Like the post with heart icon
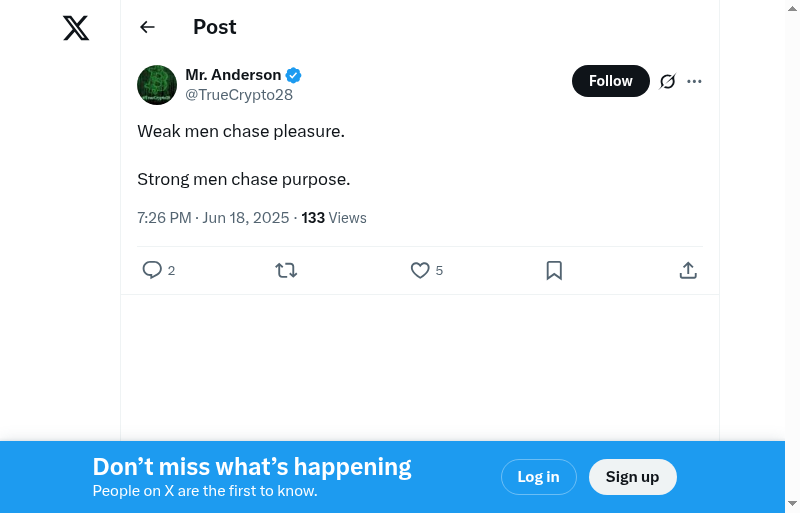Screen dimensions: 800x513 click(x=420, y=270)
